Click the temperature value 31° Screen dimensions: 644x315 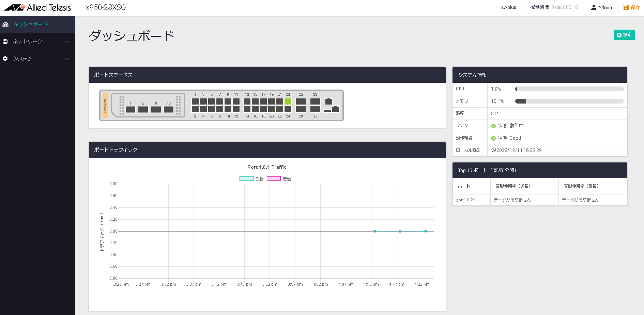[494, 113]
